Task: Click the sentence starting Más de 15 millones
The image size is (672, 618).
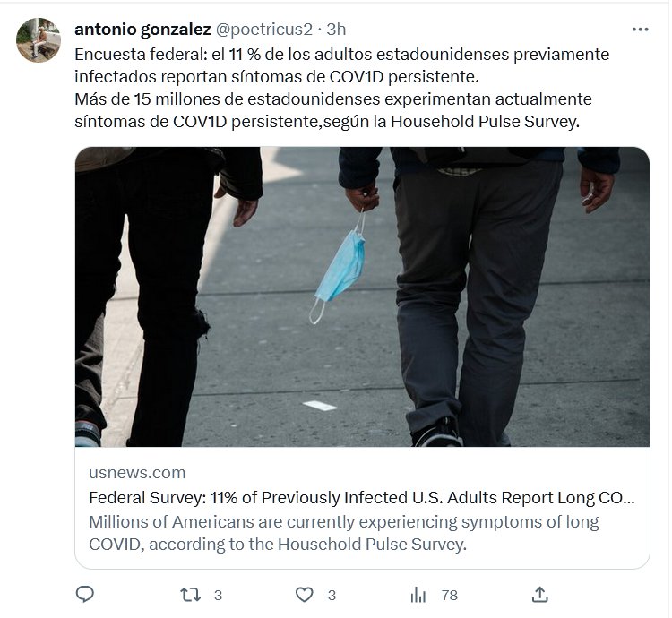Action: click(x=332, y=99)
